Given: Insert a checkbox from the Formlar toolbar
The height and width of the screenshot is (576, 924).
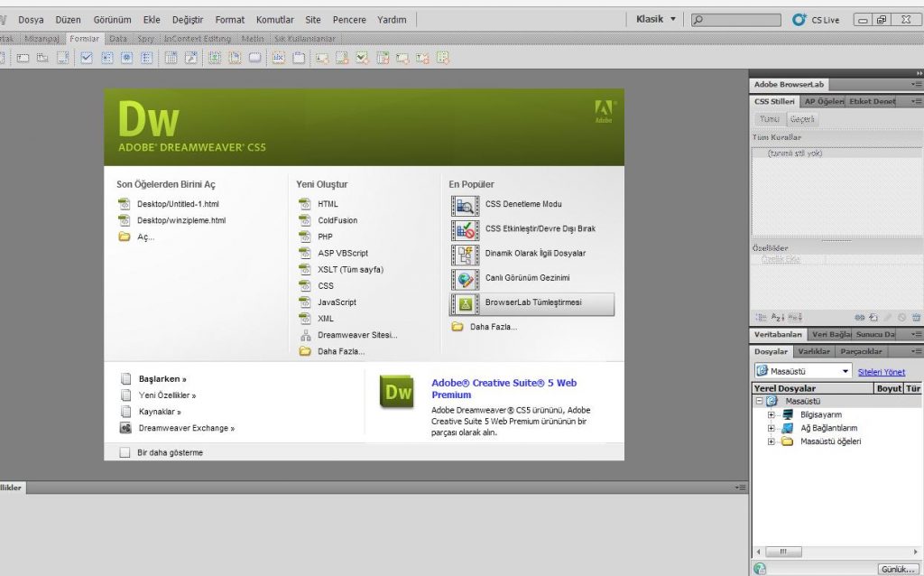Looking at the screenshot, I should pyautogui.click(x=88, y=58).
